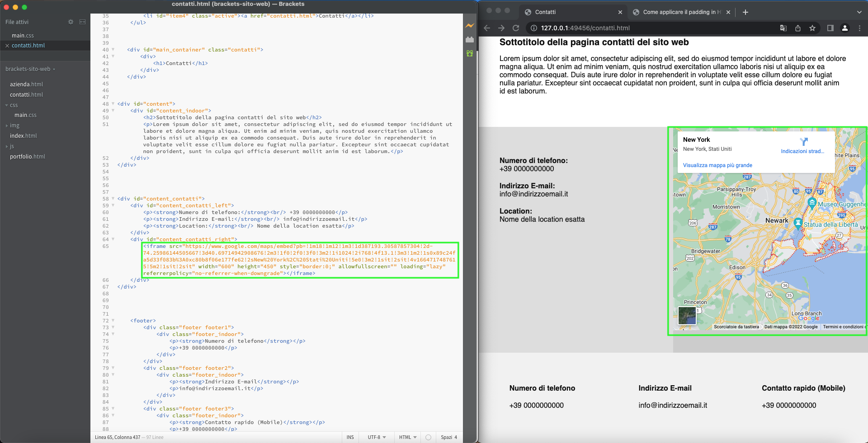The height and width of the screenshot is (443, 868).
Task: Toggle INS insert/overwrite mode
Action: click(x=350, y=437)
